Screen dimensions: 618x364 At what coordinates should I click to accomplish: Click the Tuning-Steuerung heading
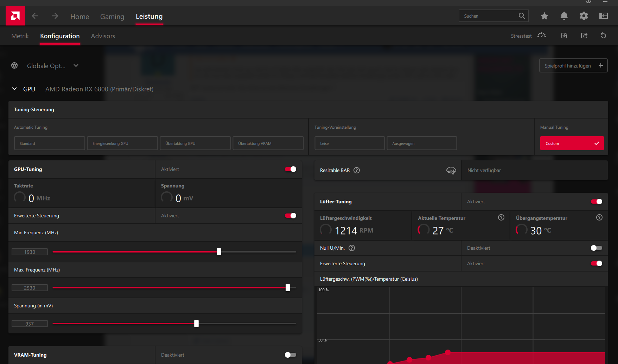[x=34, y=109]
